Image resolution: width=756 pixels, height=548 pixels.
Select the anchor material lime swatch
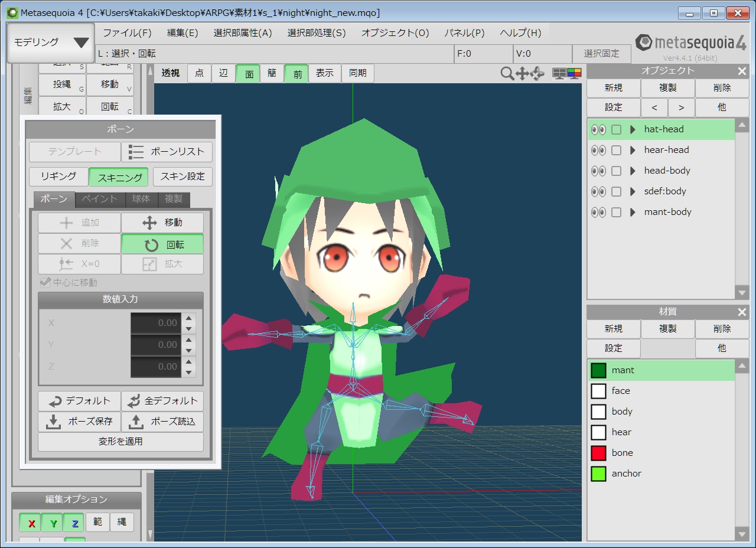[599, 474]
